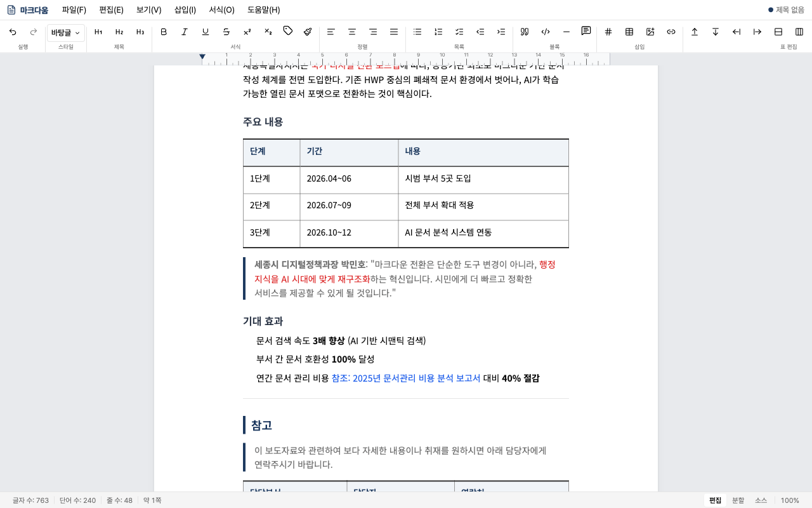Insert a hyperlink using the link icon
812x508 pixels.
671,31
